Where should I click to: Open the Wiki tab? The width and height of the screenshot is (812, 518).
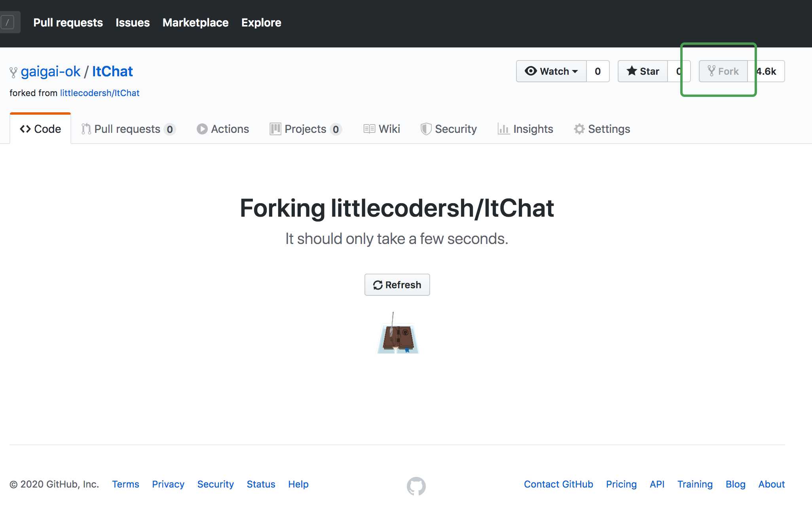click(x=382, y=129)
